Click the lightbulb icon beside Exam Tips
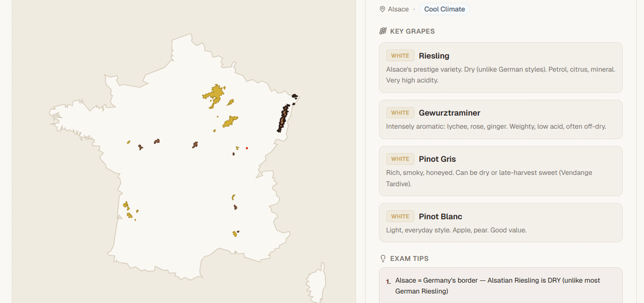644x303 pixels. [x=383, y=259]
